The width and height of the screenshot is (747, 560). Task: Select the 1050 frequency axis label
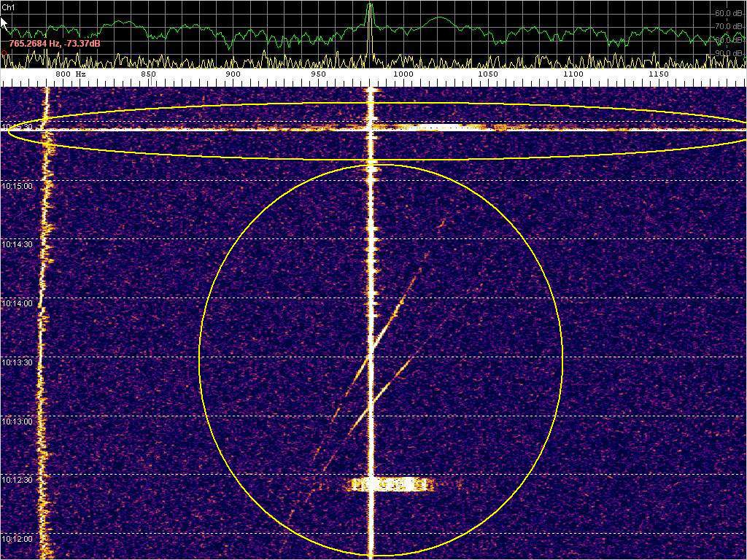(x=488, y=74)
